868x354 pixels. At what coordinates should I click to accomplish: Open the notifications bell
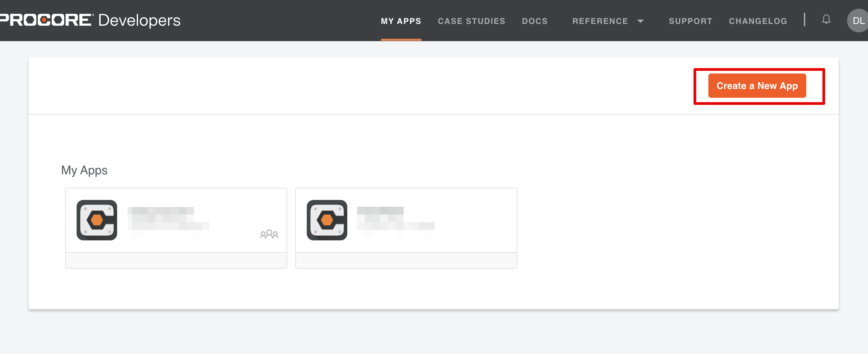(826, 20)
